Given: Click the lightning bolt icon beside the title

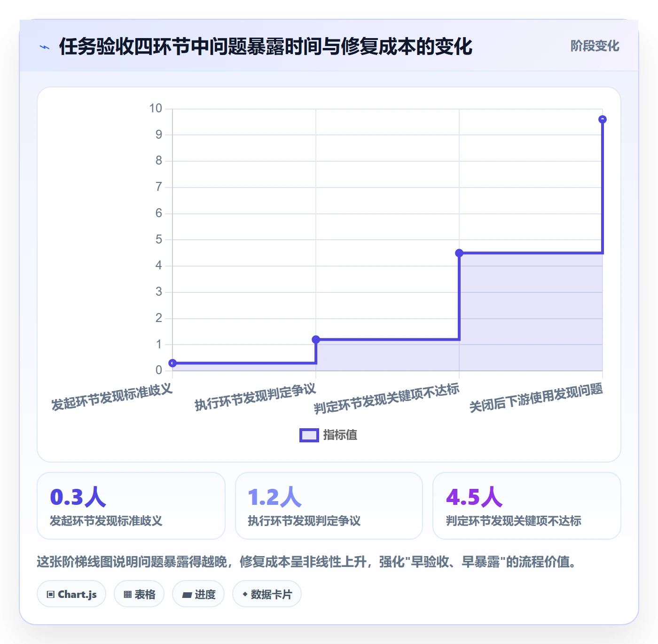Looking at the screenshot, I should pyautogui.click(x=45, y=47).
